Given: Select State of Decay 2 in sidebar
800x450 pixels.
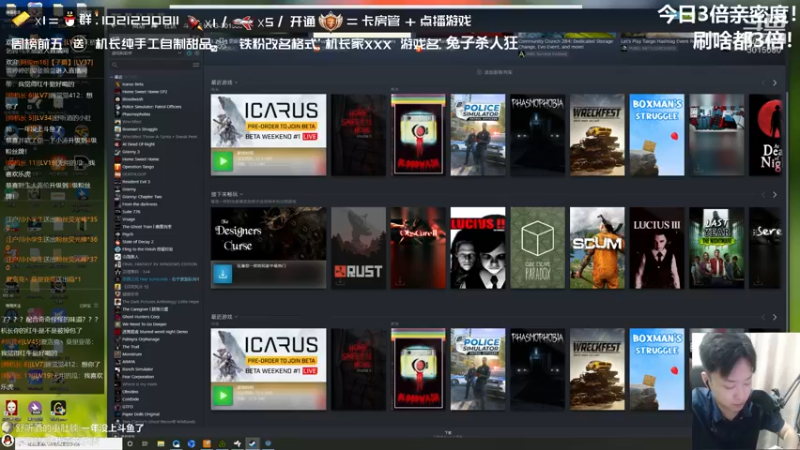Looking at the screenshot, I should (138, 241).
